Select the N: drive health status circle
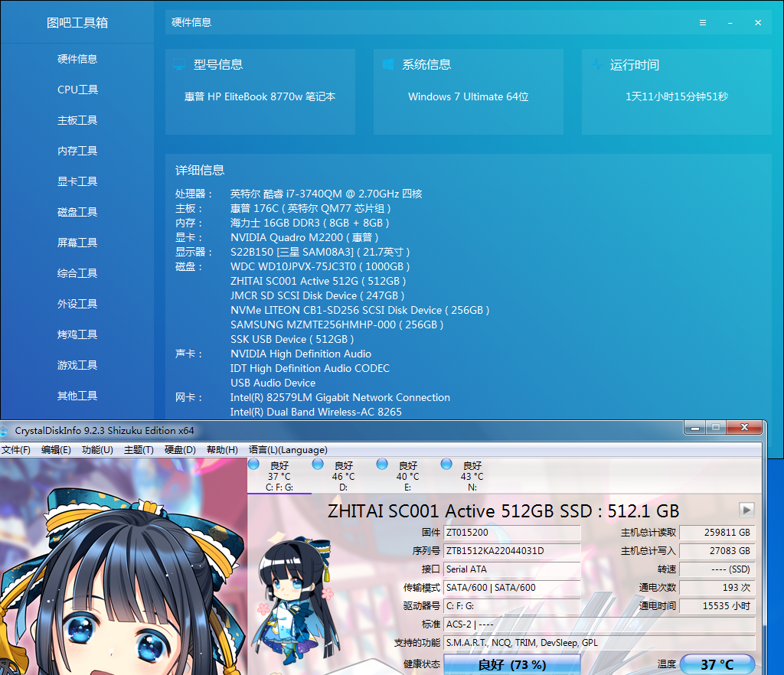Screen dimensions: 784x675 [x=446, y=463]
